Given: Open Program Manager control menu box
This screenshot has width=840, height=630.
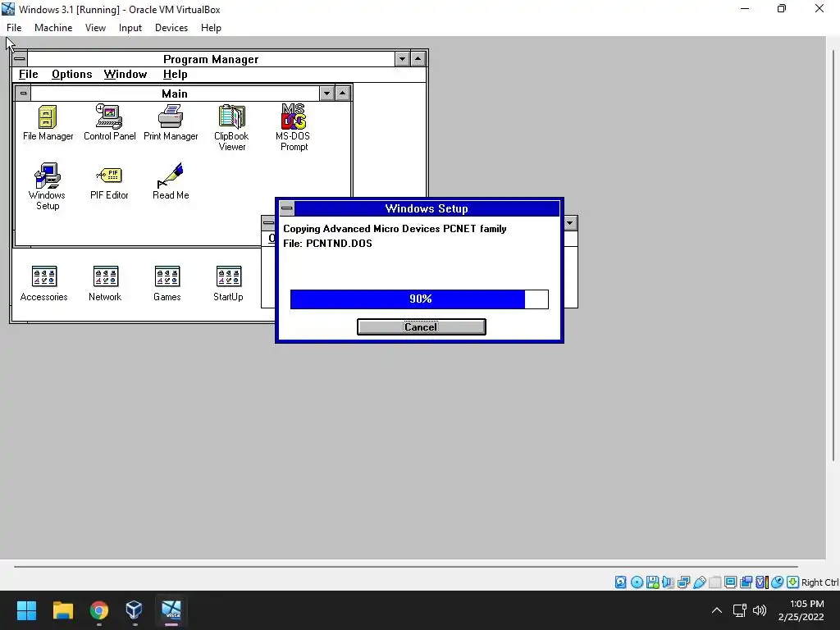Looking at the screenshot, I should 20,59.
